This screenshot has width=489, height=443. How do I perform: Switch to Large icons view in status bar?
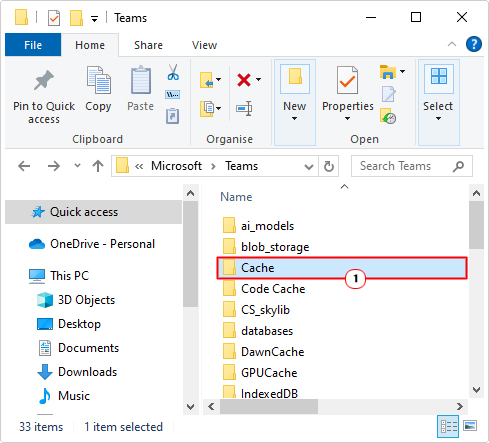coord(470,426)
